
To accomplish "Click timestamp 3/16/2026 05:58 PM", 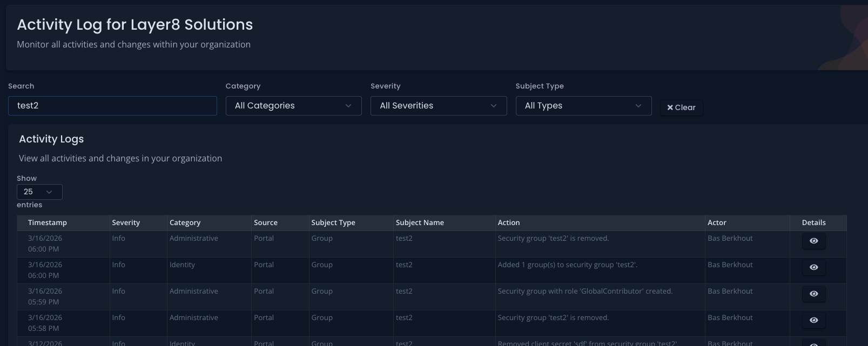I will click(45, 323).
